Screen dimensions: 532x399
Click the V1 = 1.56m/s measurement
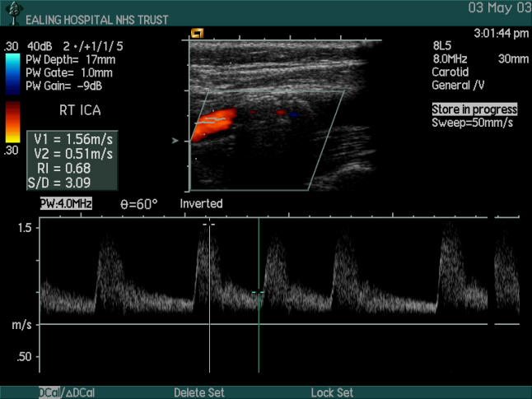73,139
